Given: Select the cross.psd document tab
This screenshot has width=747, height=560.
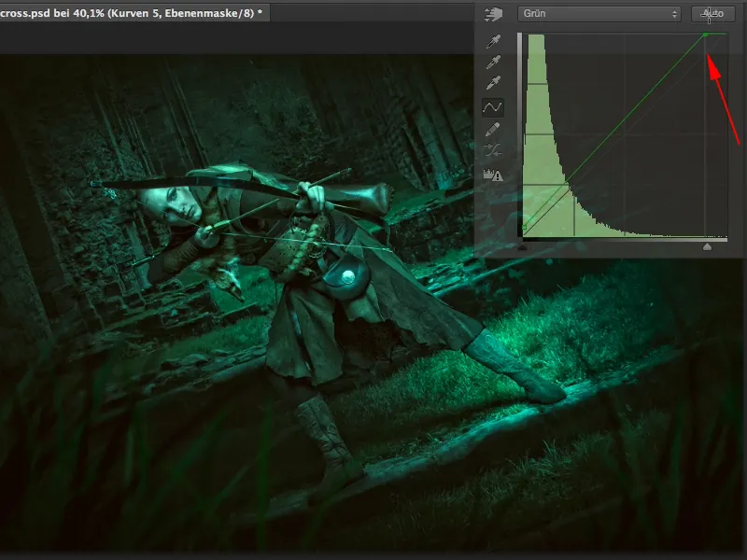Looking at the screenshot, I should click(134, 13).
